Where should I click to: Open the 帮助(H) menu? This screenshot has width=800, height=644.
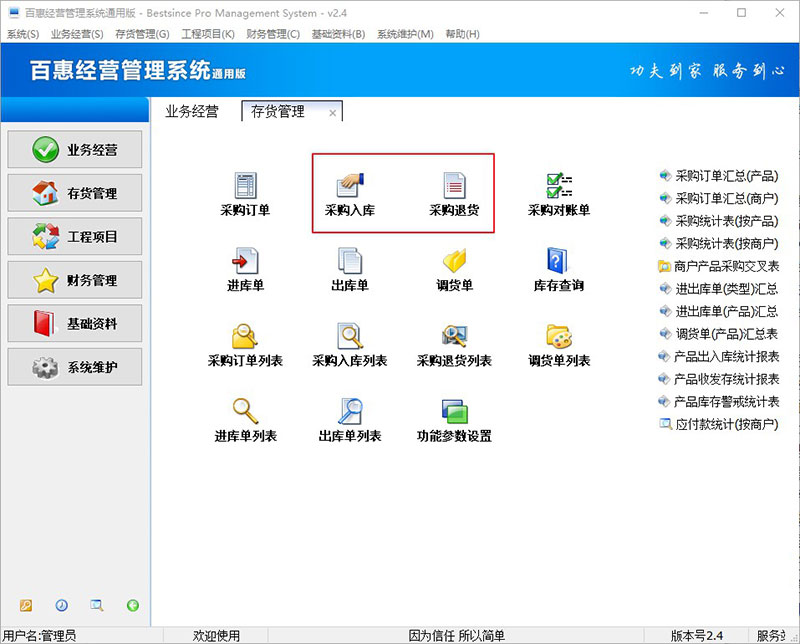pos(462,34)
